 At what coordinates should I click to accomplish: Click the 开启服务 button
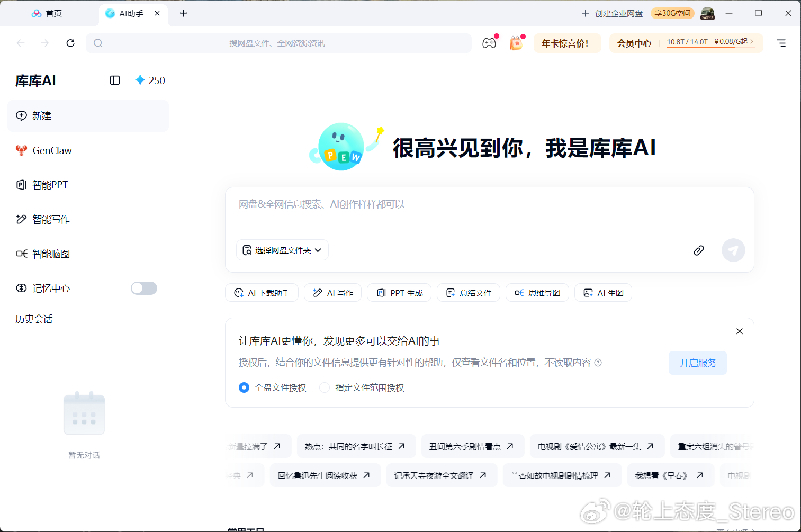click(x=698, y=363)
